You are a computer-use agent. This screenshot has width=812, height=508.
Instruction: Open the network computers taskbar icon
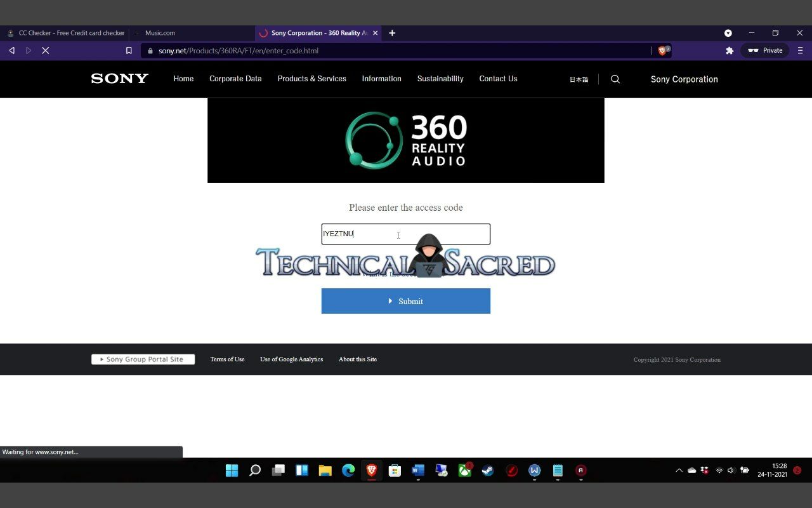442,471
